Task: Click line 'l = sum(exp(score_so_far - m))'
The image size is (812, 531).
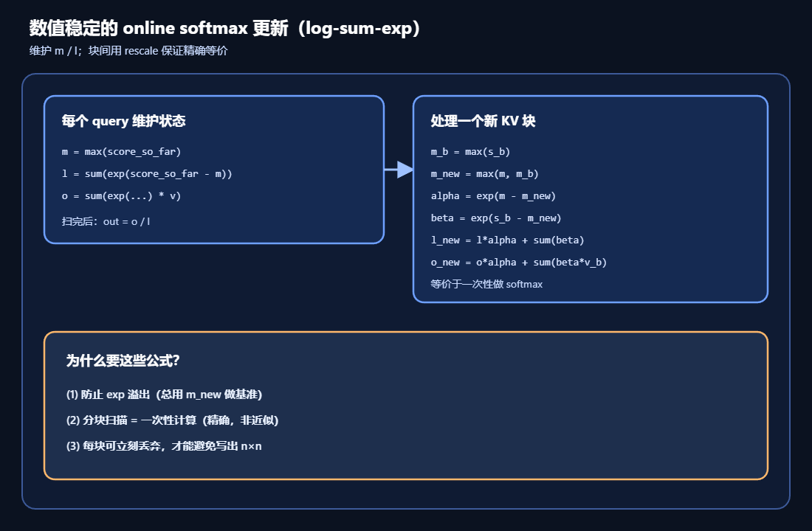Action: tap(147, 174)
